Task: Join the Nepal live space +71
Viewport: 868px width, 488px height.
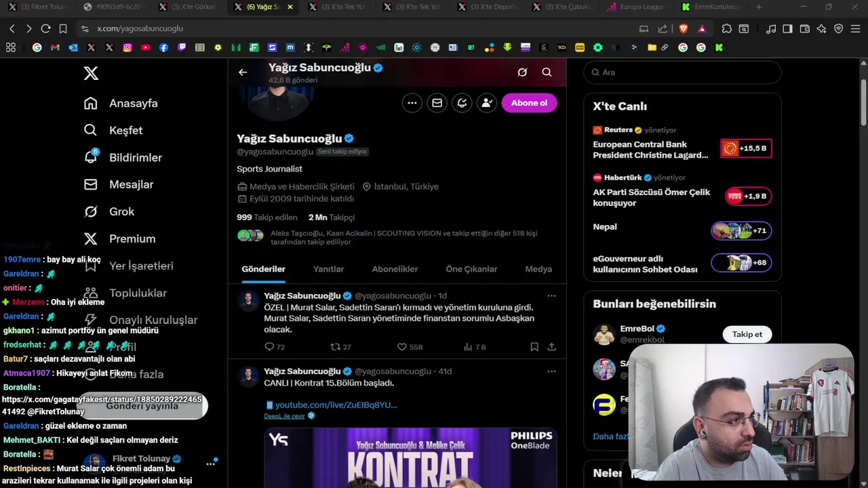Action: pos(741,231)
